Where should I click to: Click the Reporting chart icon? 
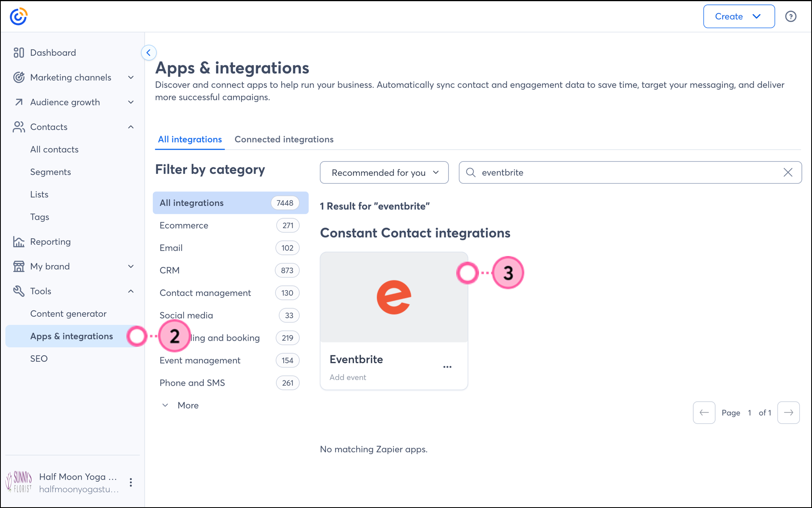coord(19,242)
